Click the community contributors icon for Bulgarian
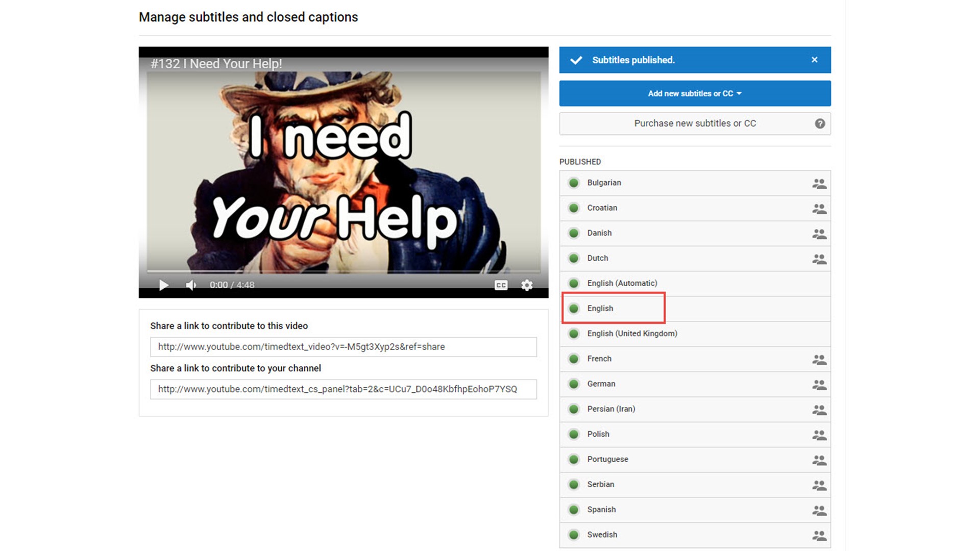The height and width of the screenshot is (551, 980). coord(819,184)
